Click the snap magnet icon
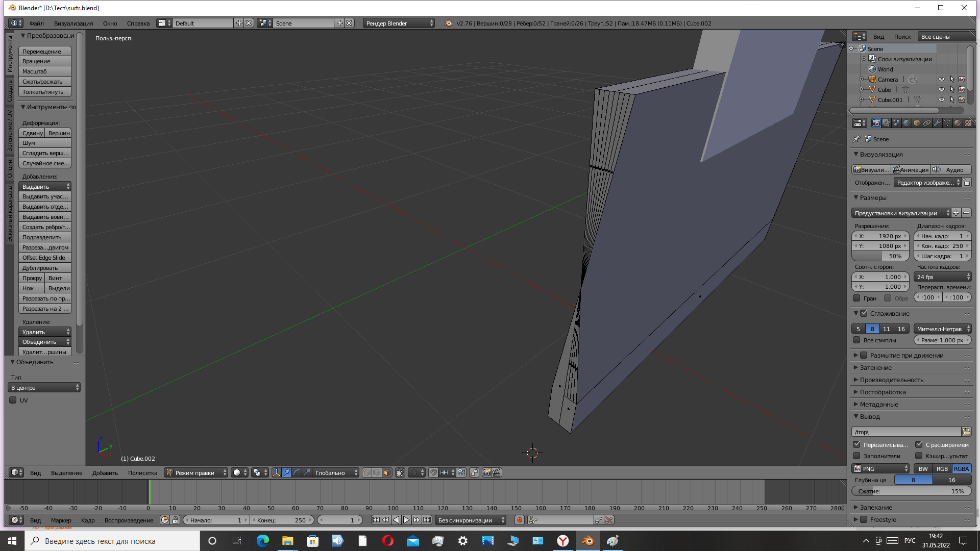This screenshot has height=551, width=980. click(x=433, y=472)
